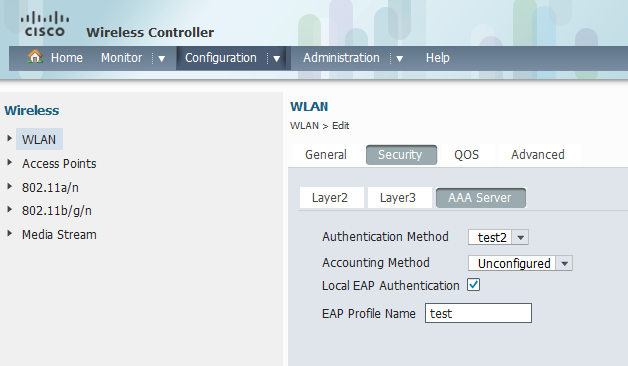
Task: Click the Home menu item
Action: 66,58
